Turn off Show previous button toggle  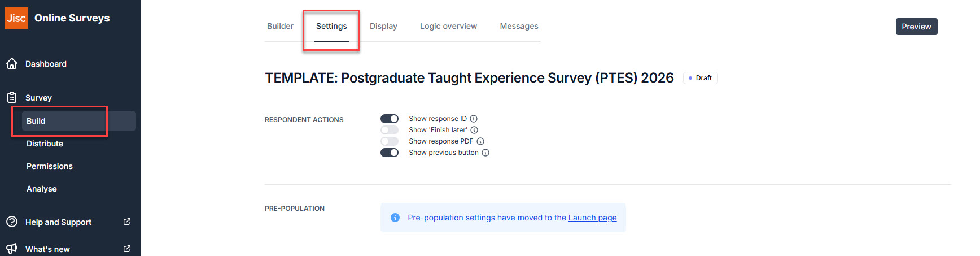coord(390,153)
